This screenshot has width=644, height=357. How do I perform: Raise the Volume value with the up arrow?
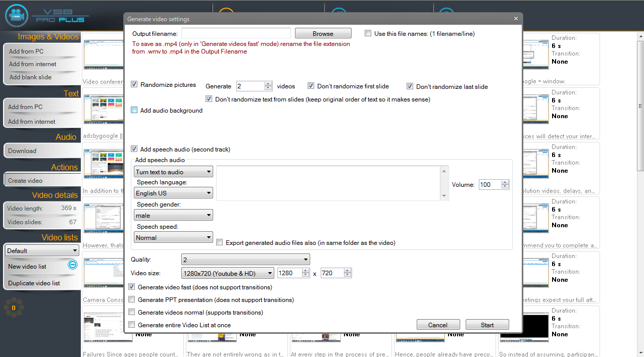point(505,182)
